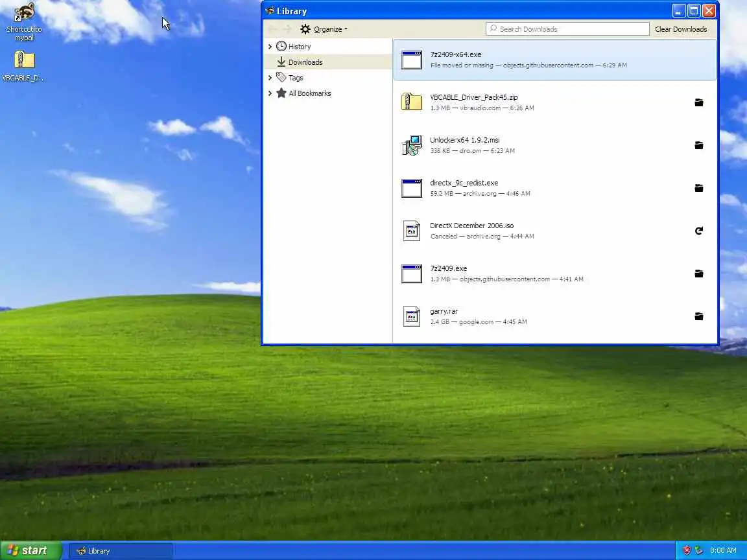Image resolution: width=747 pixels, height=560 pixels.
Task: Click the Clear Downloads button
Action: click(681, 29)
